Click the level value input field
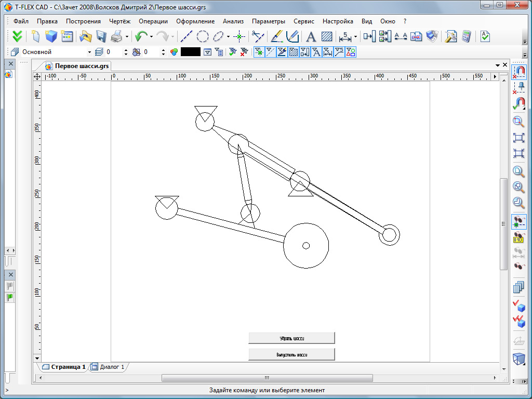Screen dimensions: 532x399 (x=113, y=52)
